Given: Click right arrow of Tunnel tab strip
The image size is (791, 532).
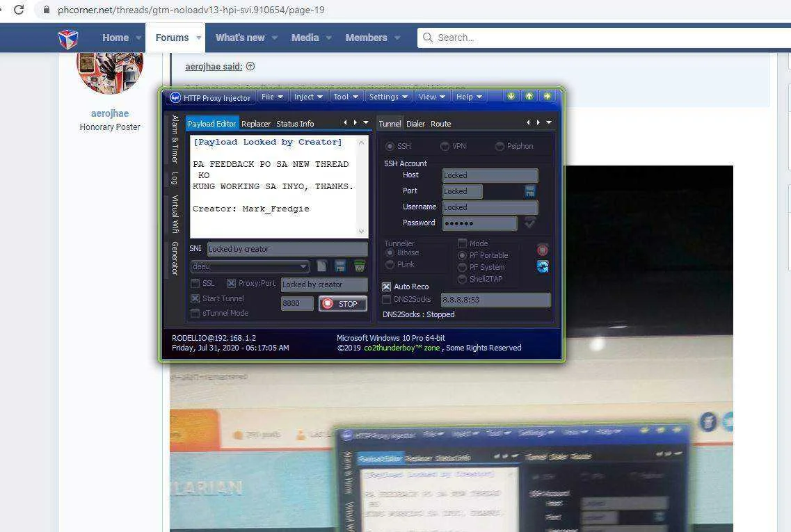Looking at the screenshot, I should tap(538, 122).
